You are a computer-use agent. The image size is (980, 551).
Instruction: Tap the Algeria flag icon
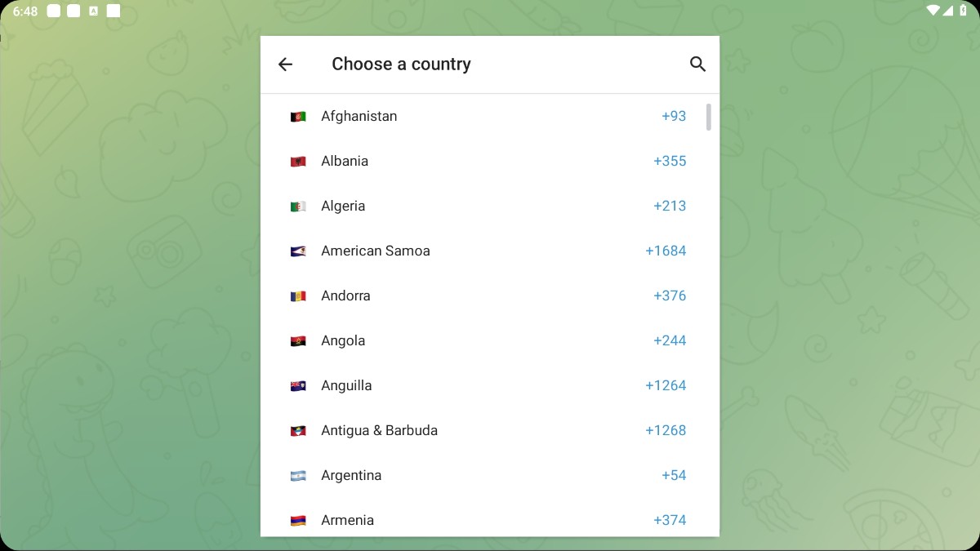[298, 207]
